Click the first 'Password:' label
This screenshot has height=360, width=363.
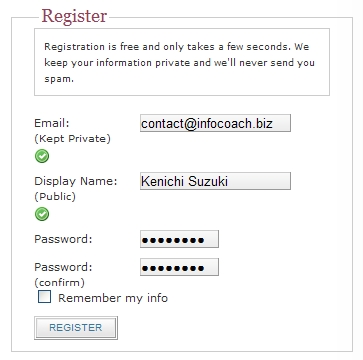pyautogui.click(x=63, y=239)
